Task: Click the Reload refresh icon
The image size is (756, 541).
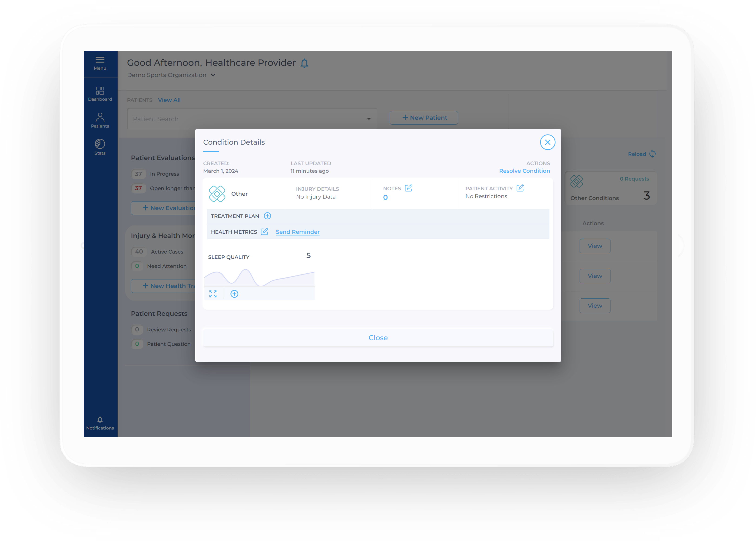Action: click(652, 154)
